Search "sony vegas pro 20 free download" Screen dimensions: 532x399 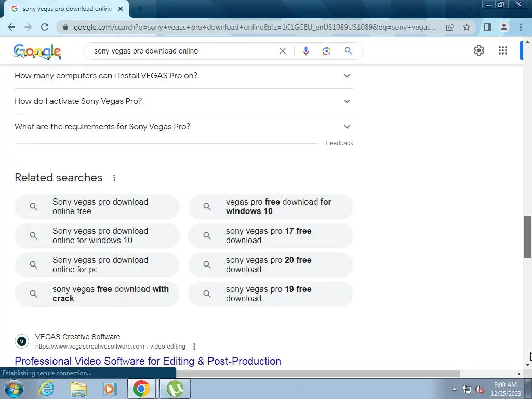point(270,264)
